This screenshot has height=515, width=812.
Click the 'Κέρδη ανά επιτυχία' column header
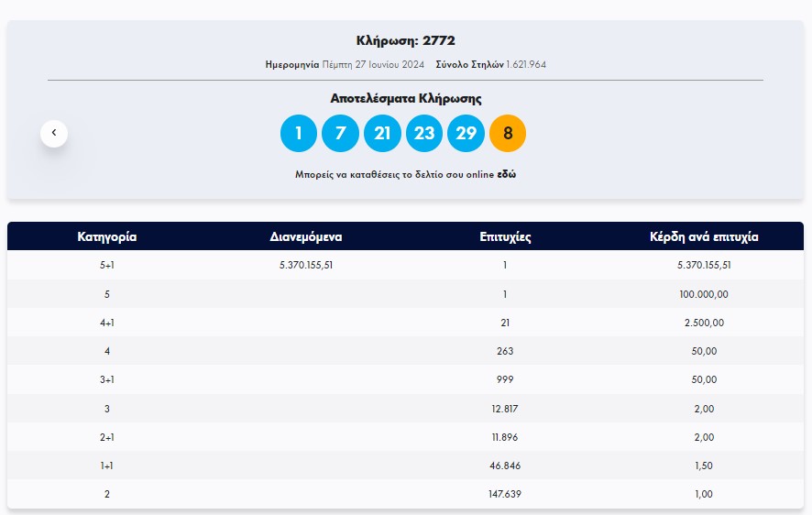tap(704, 236)
